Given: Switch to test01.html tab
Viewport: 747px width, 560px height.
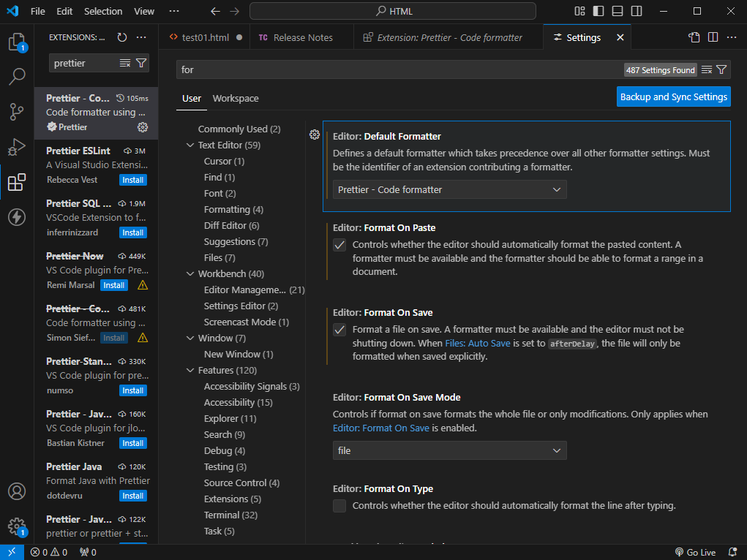Looking at the screenshot, I should [x=205, y=37].
